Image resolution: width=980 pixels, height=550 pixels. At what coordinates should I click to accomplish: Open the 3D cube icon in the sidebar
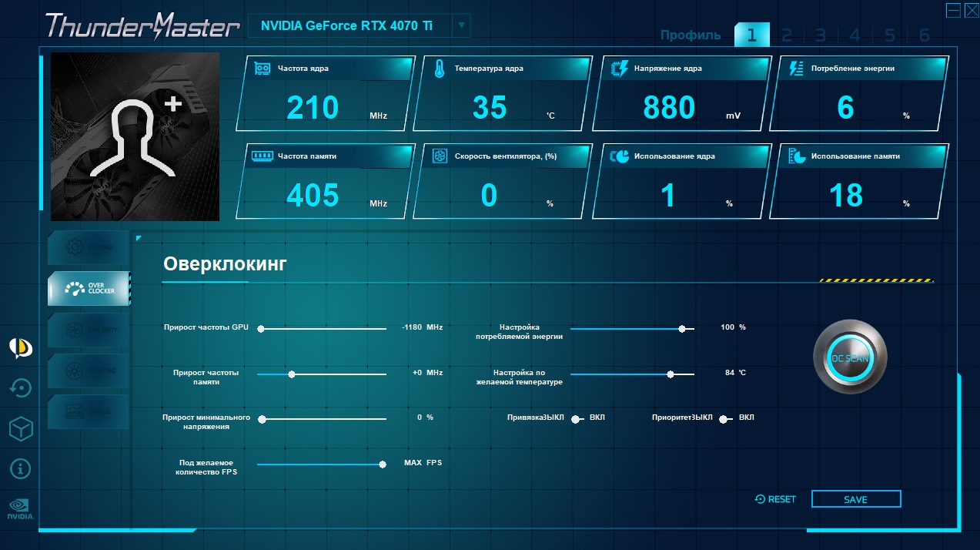pyautogui.click(x=21, y=429)
